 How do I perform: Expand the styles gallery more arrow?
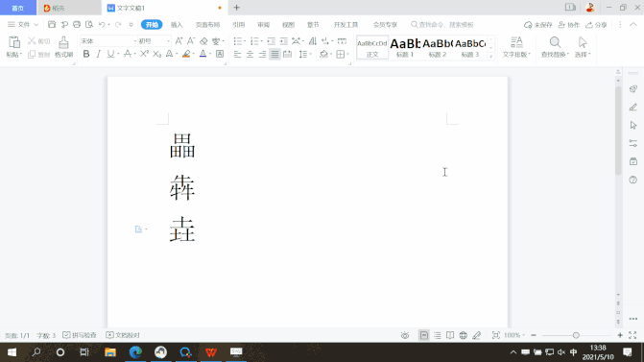tap(490, 57)
